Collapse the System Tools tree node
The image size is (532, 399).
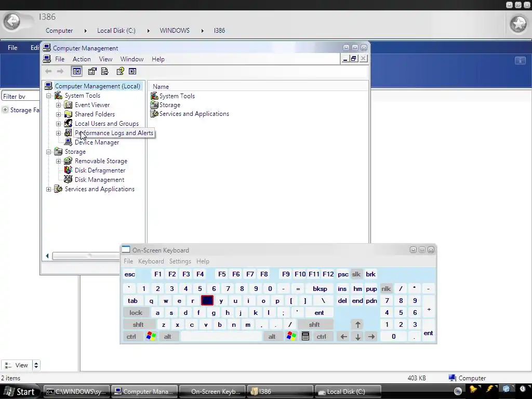[x=49, y=96]
